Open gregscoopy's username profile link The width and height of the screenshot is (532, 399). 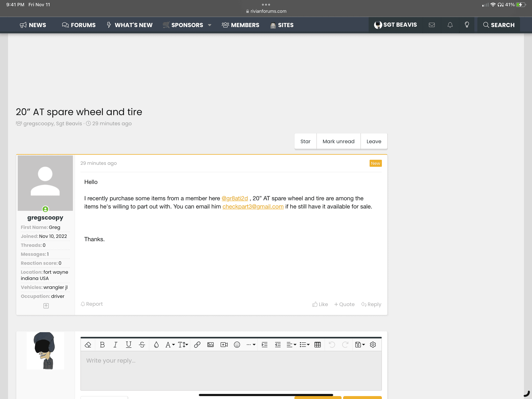[45, 218]
